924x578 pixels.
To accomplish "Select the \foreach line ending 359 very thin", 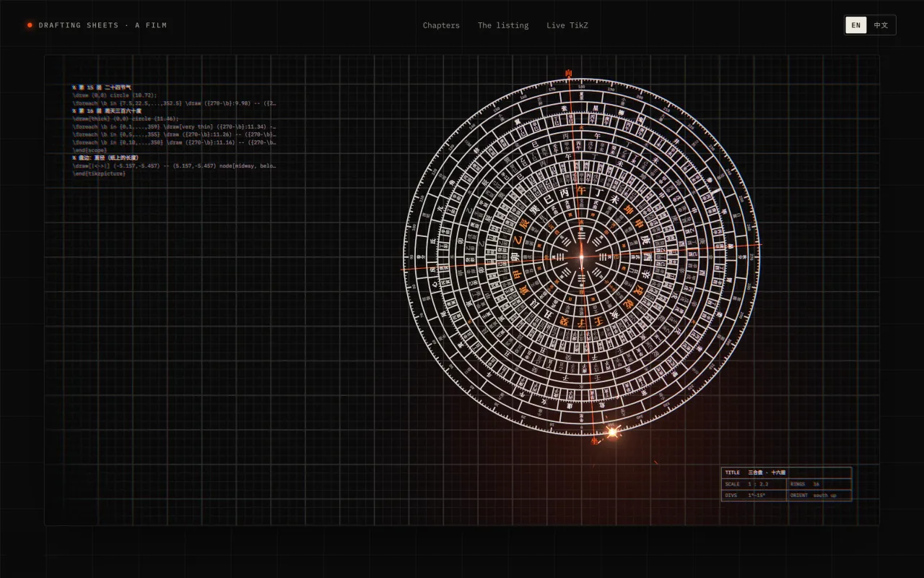I will (174, 126).
